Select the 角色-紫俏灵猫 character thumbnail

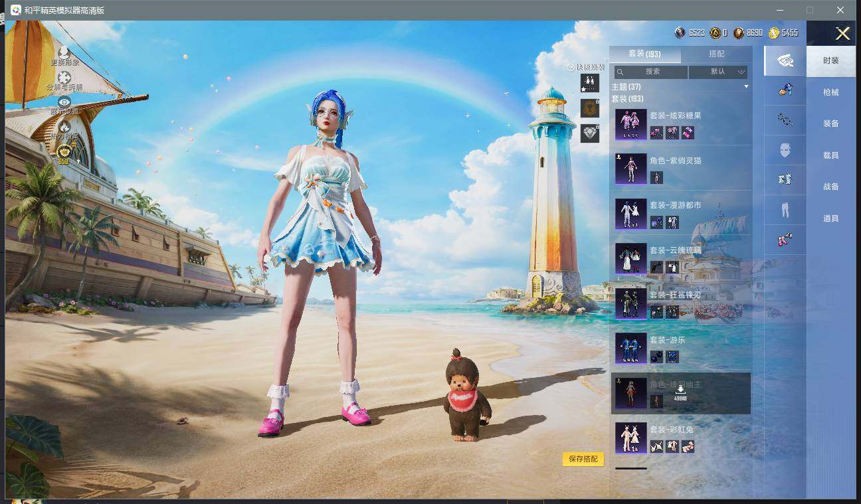tap(630, 169)
